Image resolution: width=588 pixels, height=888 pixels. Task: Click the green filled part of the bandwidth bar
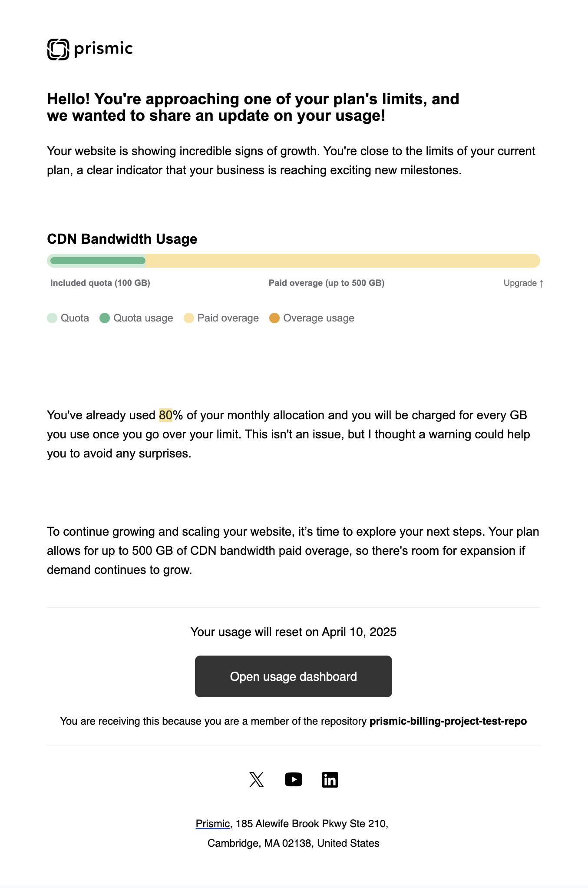(x=98, y=261)
